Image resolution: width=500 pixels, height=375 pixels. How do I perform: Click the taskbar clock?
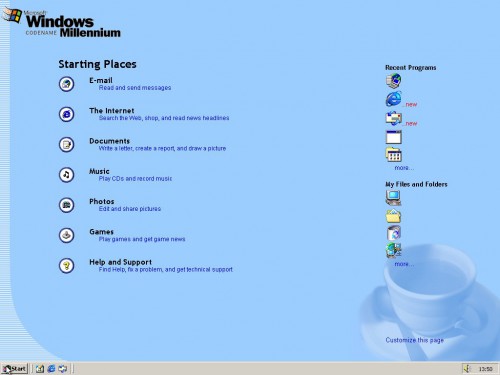[x=485, y=369]
